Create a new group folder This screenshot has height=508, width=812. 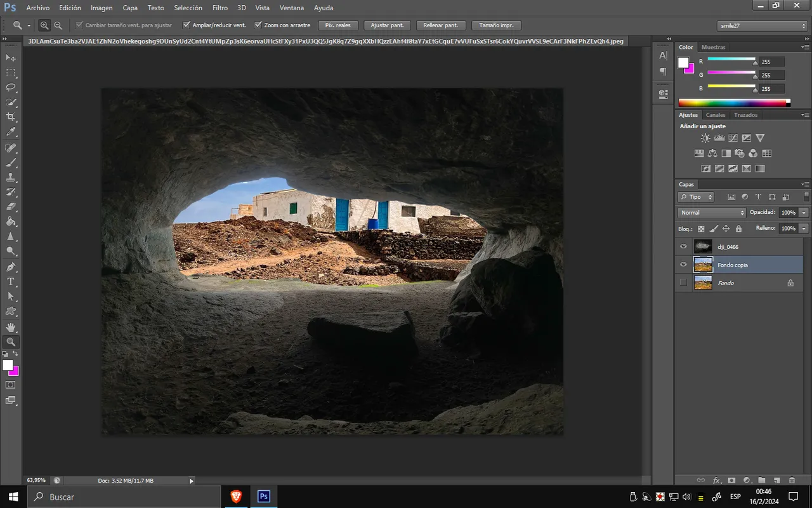[x=761, y=481]
